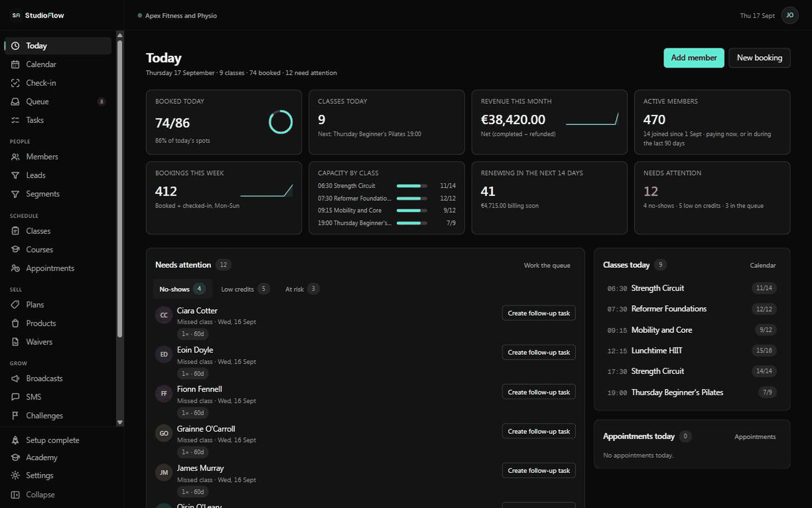The height and width of the screenshot is (508, 812).
Task: Open the SMS chat bubble icon
Action: click(15, 397)
